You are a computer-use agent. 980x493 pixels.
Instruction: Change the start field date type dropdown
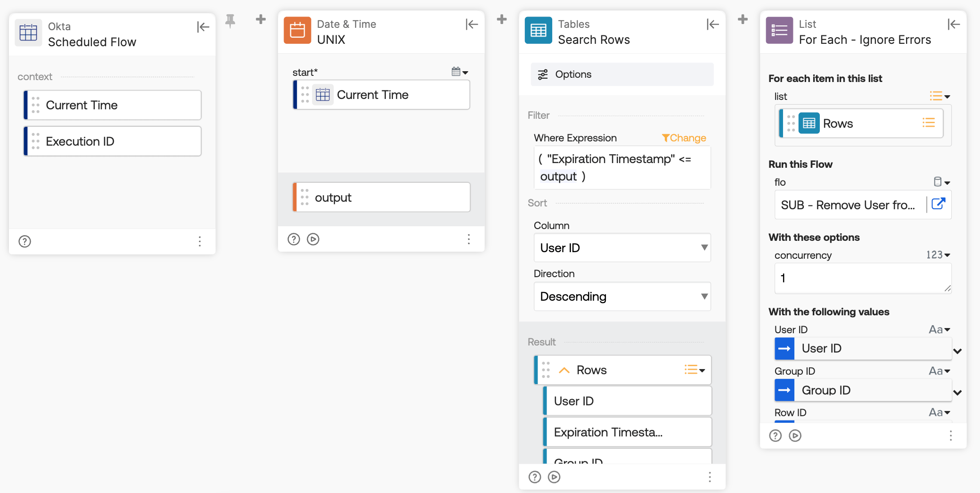point(460,72)
